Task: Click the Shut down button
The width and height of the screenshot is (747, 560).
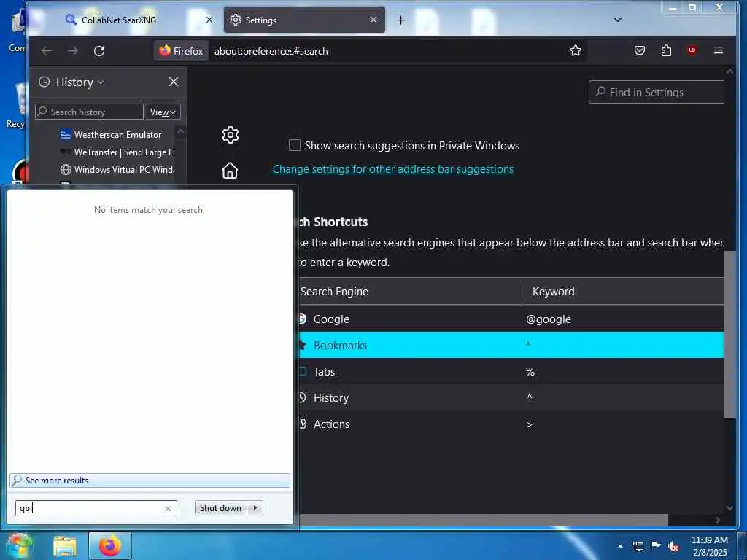Action: 221,508
